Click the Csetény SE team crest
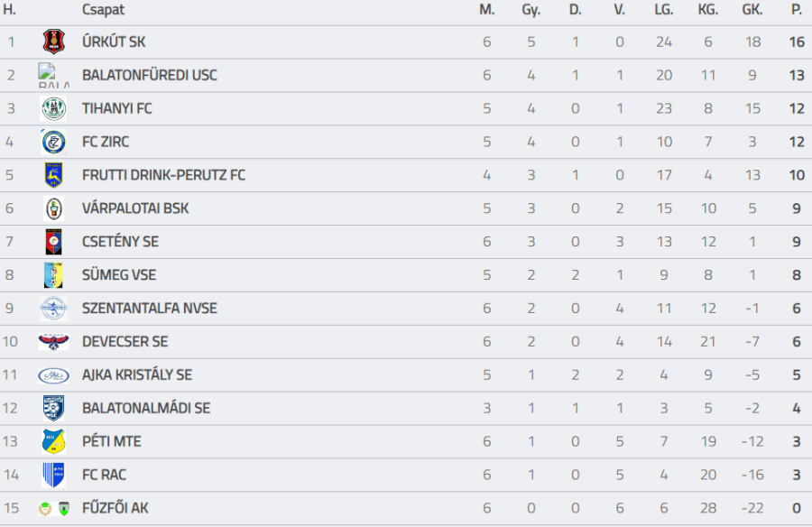The height and width of the screenshot is (527, 812). pyautogui.click(x=54, y=242)
